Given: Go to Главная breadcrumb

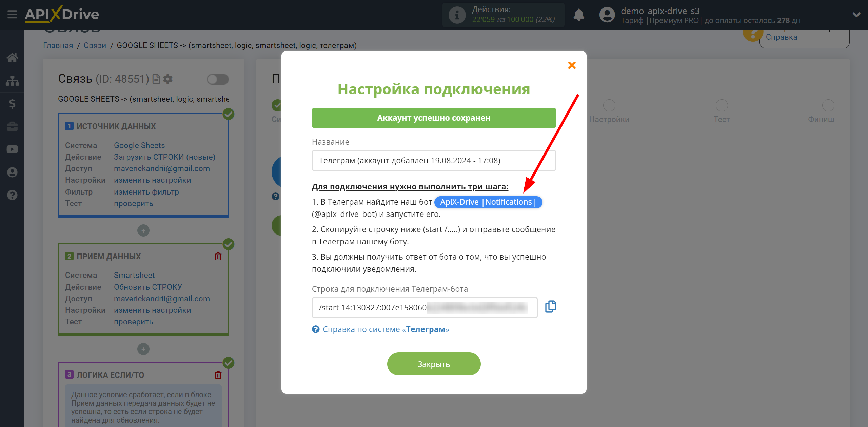Looking at the screenshot, I should click(x=58, y=45).
